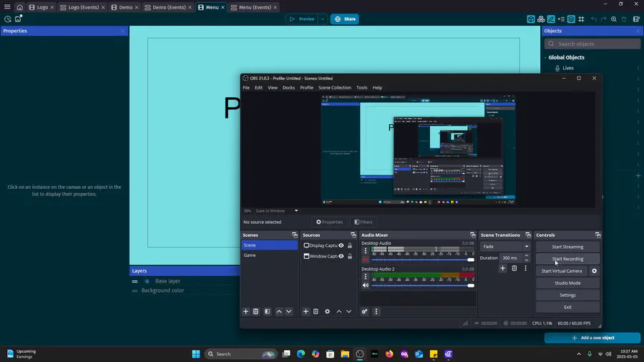
Task: Open scene filters in the Scenes panel
Action: pos(268,311)
